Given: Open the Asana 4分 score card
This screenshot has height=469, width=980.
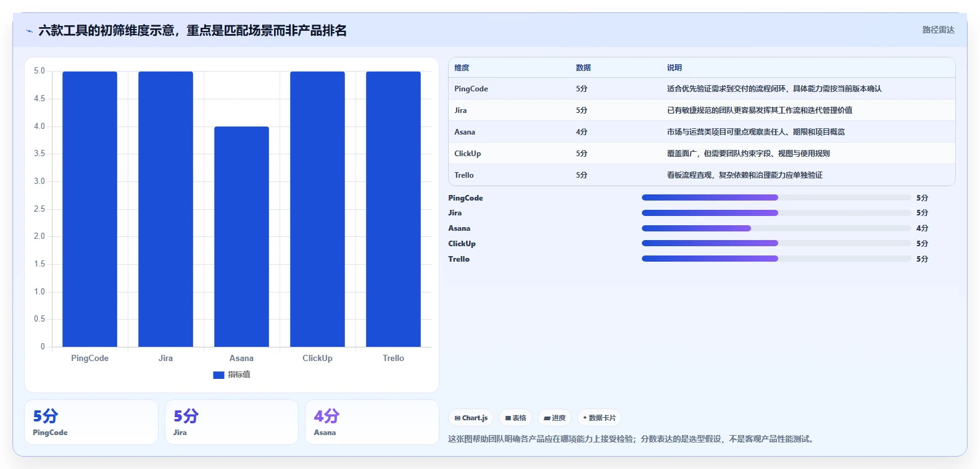Looking at the screenshot, I should [x=372, y=422].
